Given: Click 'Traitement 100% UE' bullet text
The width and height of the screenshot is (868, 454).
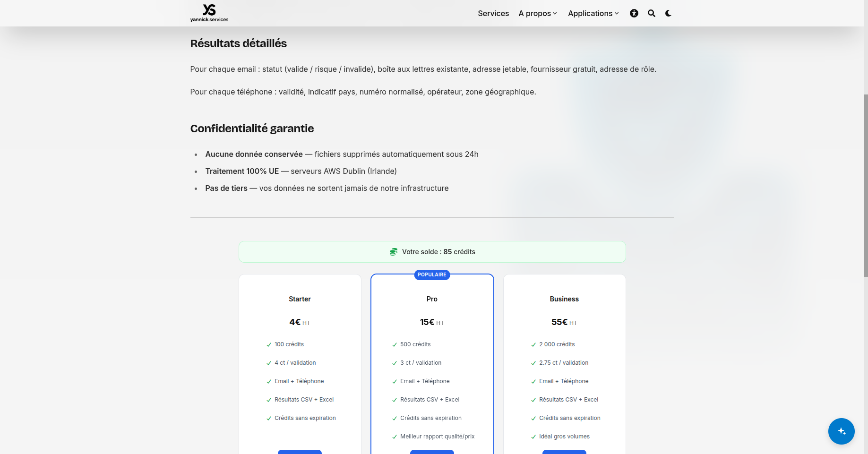Looking at the screenshot, I should (242, 171).
